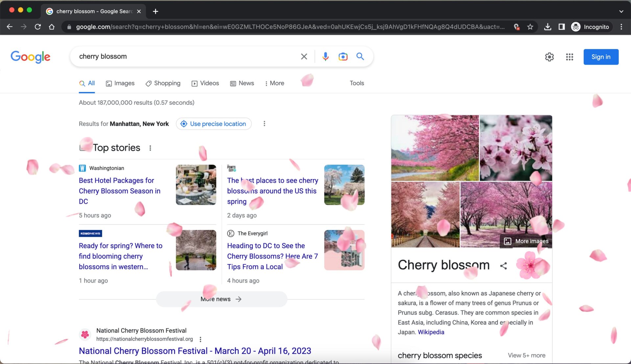
Task: Open Google Lens camera search
Action: [x=343, y=57]
